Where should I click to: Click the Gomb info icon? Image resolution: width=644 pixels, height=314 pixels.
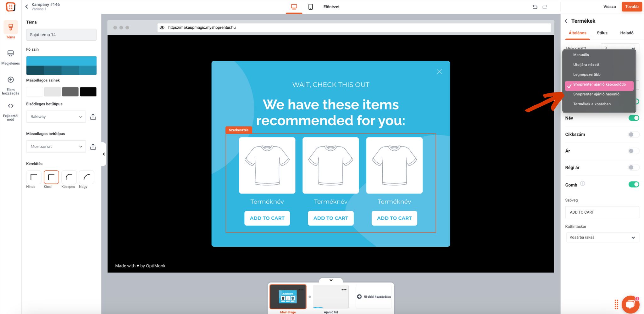[582, 183]
